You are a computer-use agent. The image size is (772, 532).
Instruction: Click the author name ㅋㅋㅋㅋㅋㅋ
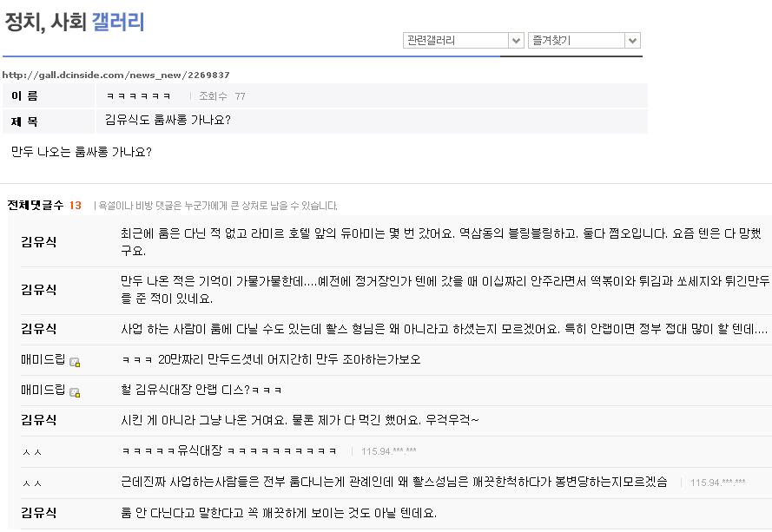point(139,96)
